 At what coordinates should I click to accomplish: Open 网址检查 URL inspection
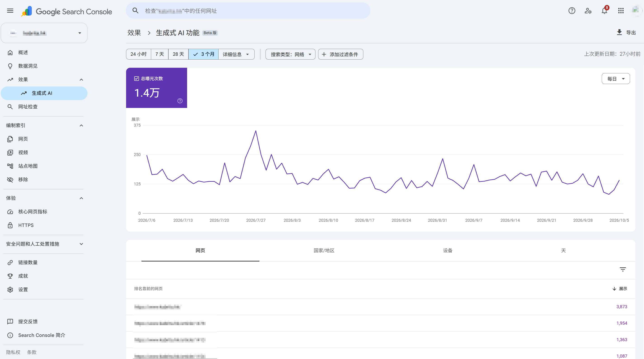(44, 107)
